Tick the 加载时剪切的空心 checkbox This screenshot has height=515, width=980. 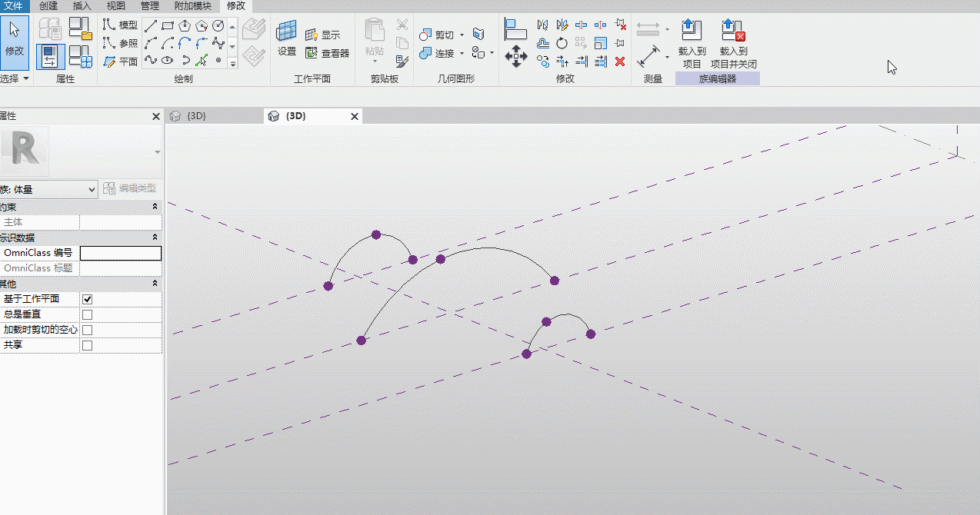88,330
